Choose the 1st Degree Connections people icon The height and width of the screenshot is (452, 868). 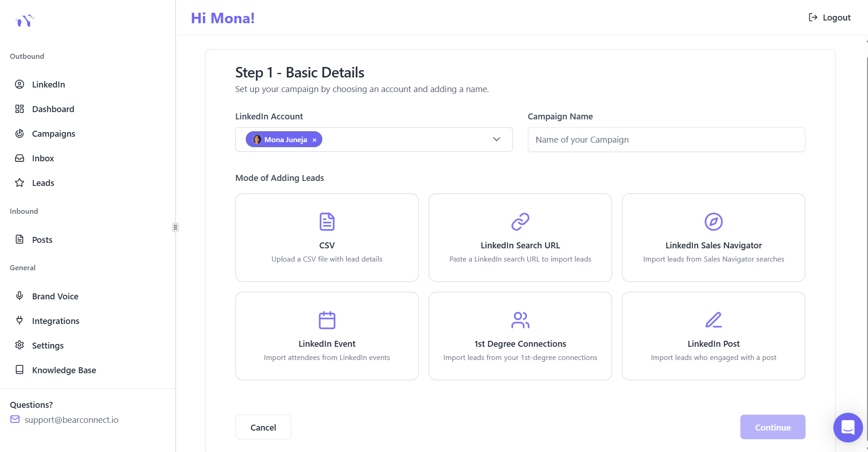[x=520, y=320]
